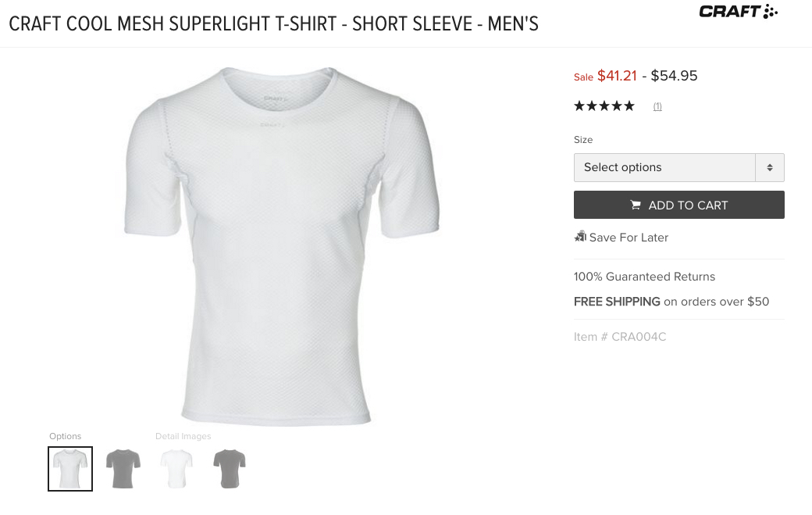Click the shopping cart icon on Add to Cart

636,205
